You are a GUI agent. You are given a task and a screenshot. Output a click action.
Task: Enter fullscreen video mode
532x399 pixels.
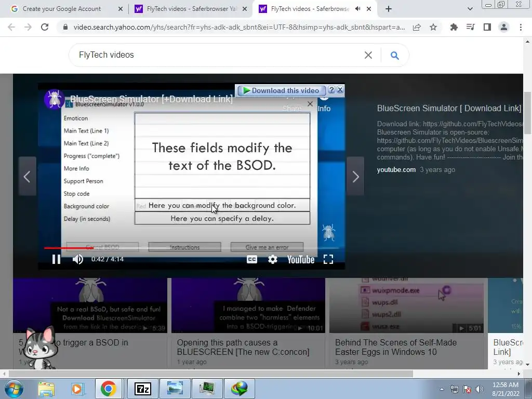click(328, 260)
